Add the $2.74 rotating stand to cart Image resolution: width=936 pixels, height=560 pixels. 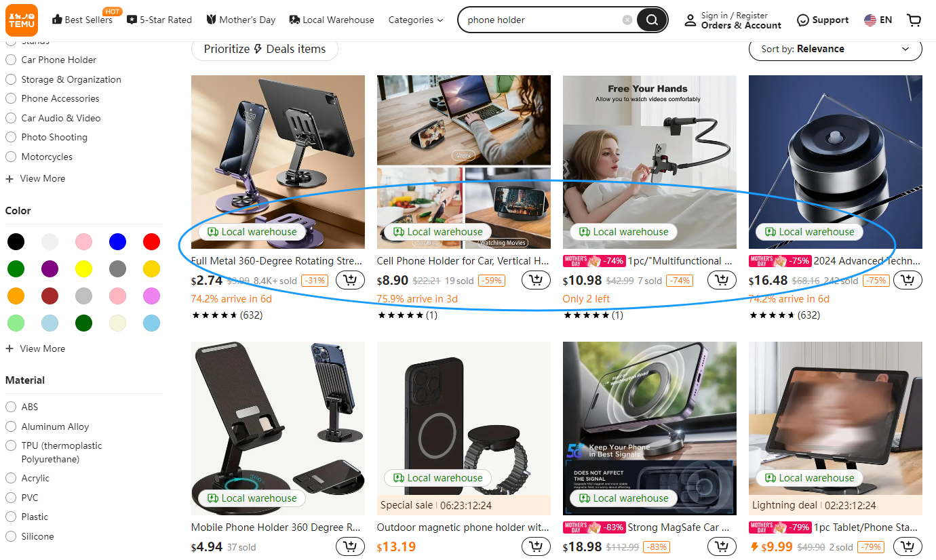click(350, 280)
